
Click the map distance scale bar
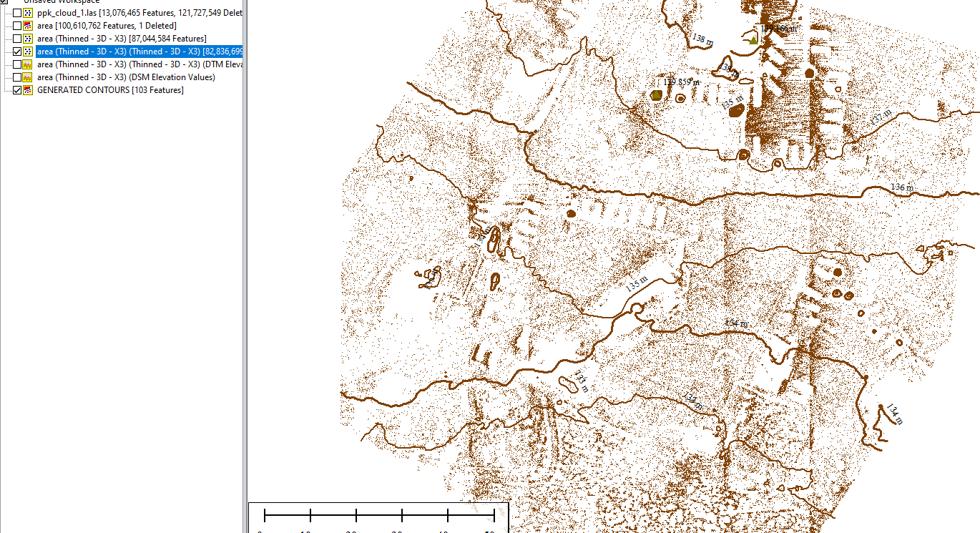[379, 514]
